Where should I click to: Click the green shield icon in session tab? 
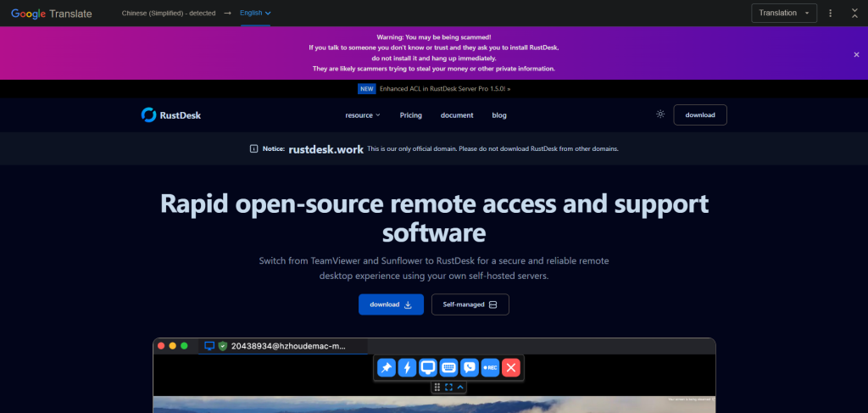(223, 346)
